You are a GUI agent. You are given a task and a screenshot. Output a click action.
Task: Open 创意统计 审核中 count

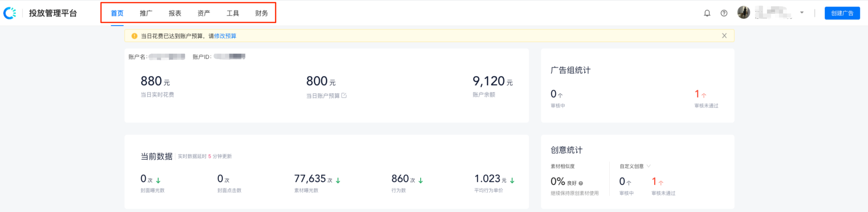pos(625,182)
